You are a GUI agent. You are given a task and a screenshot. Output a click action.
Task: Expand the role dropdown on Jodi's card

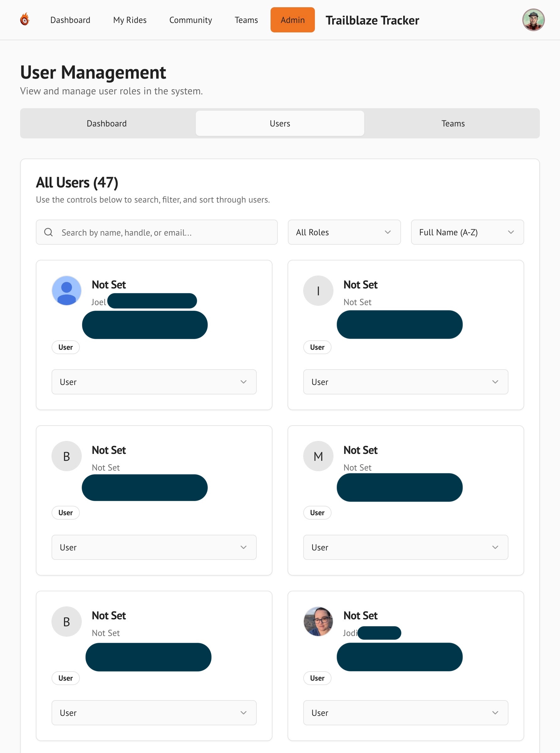click(x=405, y=713)
